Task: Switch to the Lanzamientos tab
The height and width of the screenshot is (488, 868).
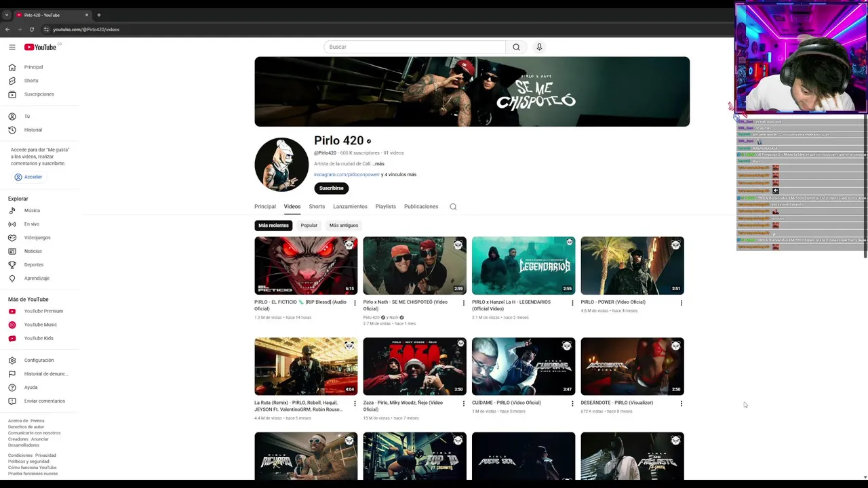Action: (x=350, y=207)
